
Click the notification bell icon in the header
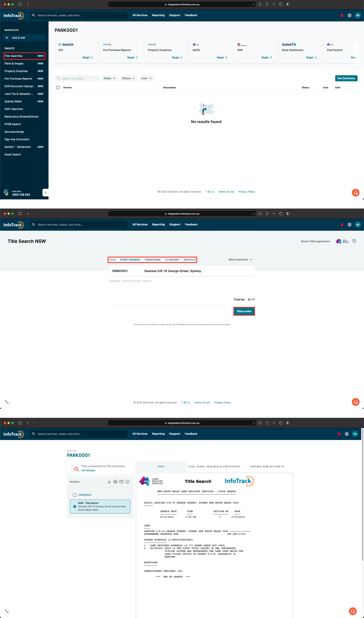342,15
